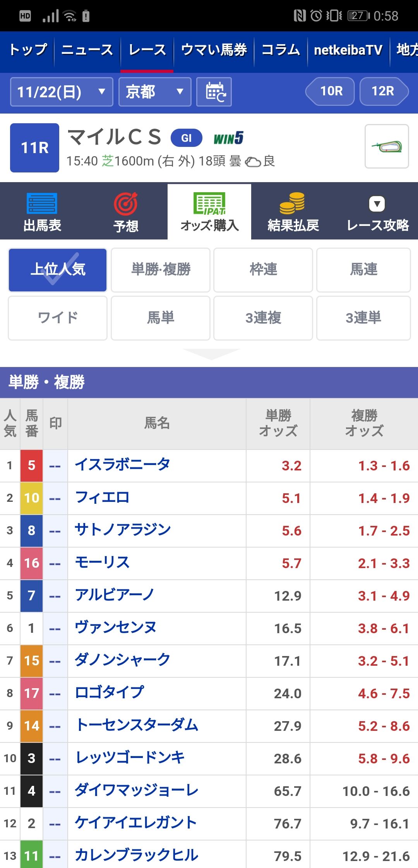The width and height of the screenshot is (418, 868).
Task: Go to next race 12R
Action: click(x=383, y=91)
